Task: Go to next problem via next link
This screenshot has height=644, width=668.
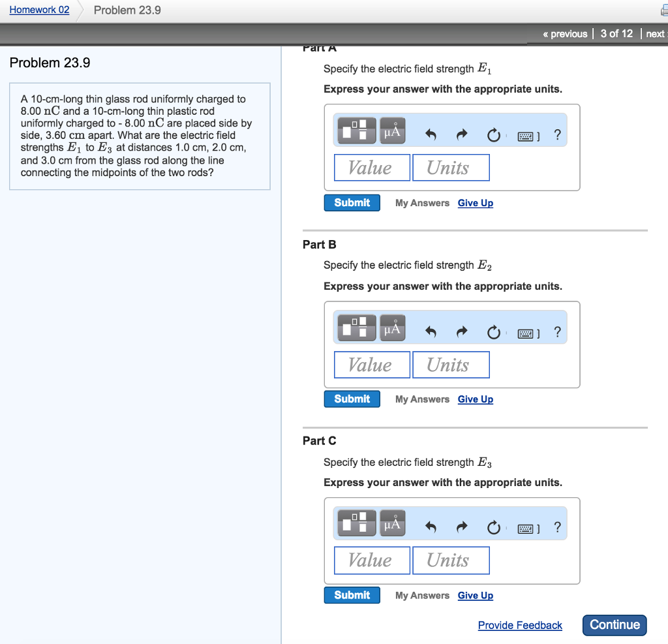Action: tap(656, 33)
